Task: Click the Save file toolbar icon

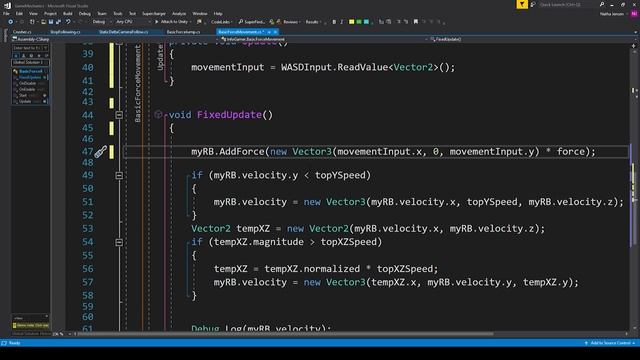Action: tap(51, 22)
